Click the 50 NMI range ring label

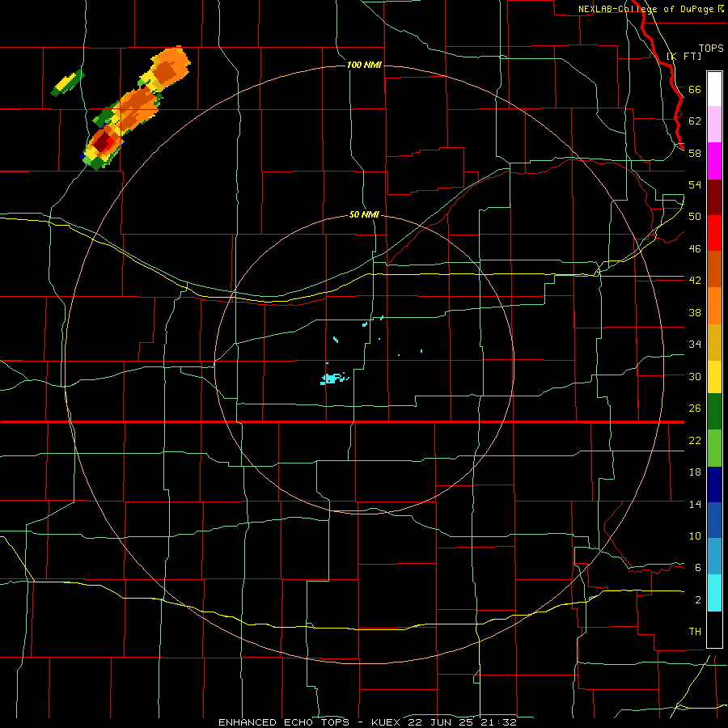click(x=364, y=214)
